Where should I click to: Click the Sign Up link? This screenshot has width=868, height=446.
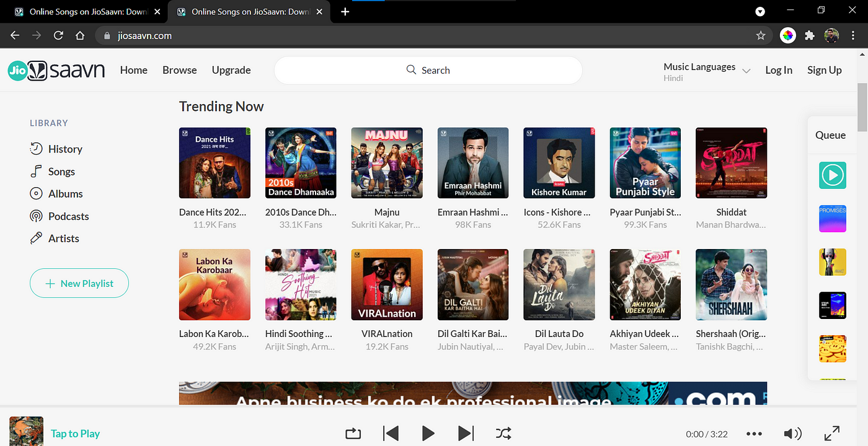[825, 70]
